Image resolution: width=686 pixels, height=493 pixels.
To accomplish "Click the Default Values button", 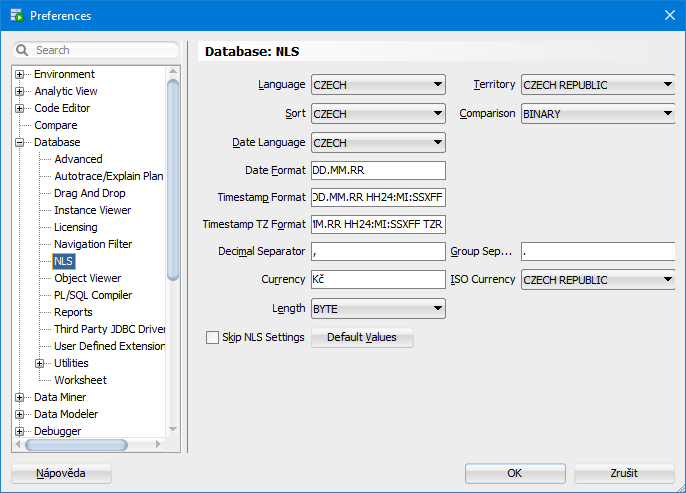I will [x=362, y=338].
